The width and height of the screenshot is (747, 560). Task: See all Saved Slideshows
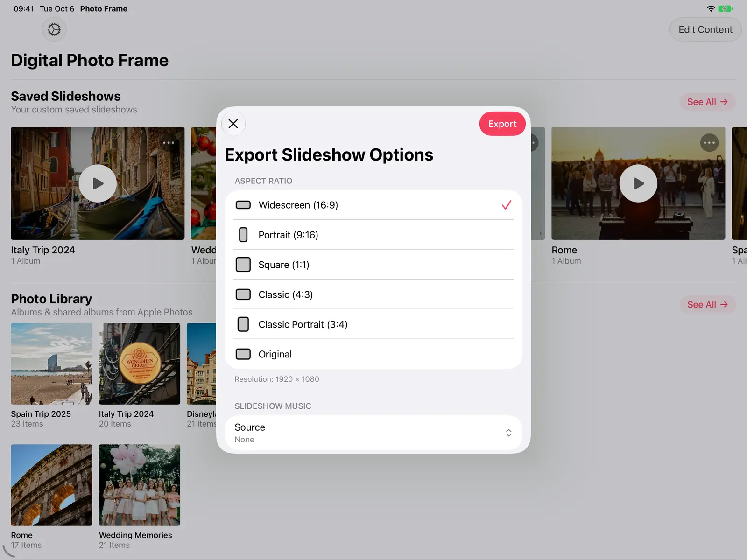(707, 102)
